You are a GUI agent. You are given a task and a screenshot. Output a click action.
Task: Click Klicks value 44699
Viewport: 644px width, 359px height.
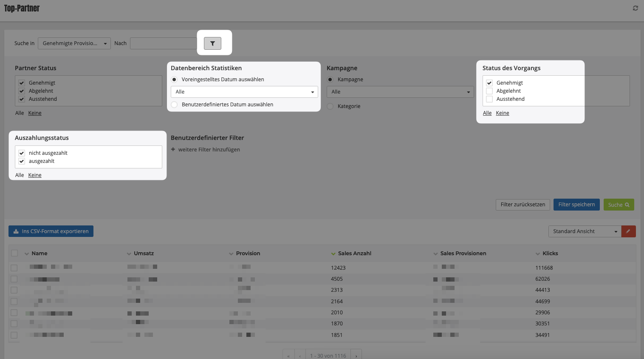pos(543,302)
